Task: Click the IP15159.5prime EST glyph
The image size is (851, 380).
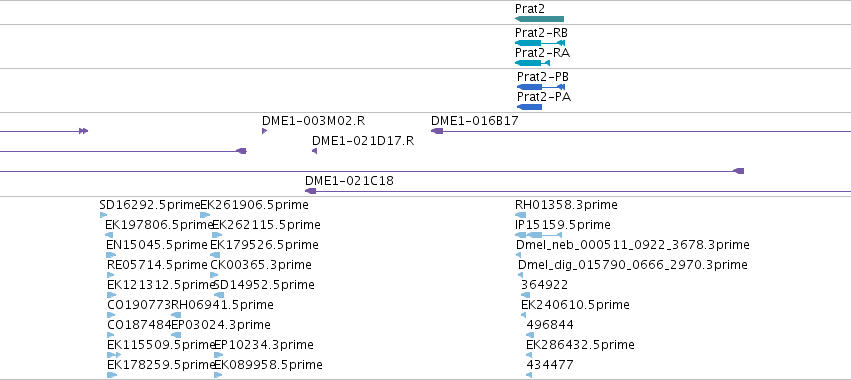Action: tap(538, 235)
